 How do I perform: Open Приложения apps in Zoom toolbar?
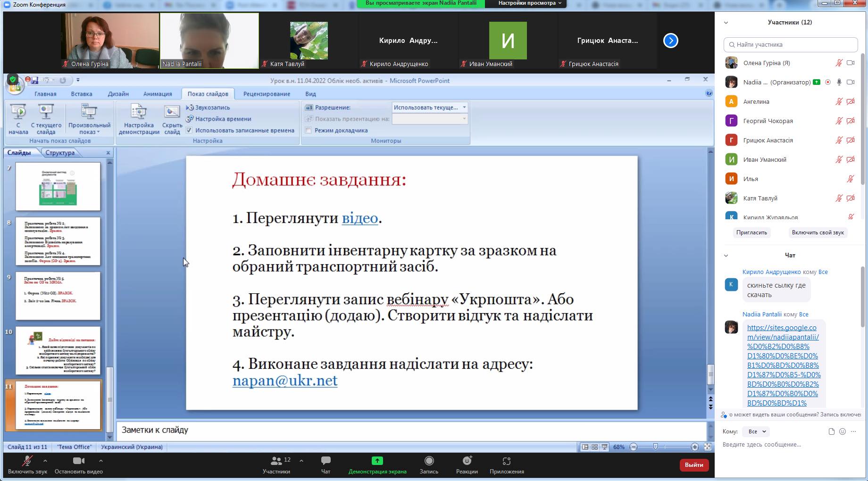click(507, 464)
